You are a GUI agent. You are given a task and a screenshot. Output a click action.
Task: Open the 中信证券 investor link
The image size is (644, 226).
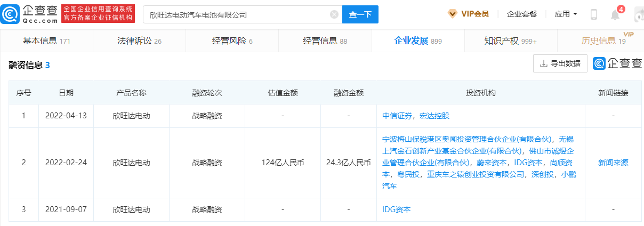pos(397,116)
